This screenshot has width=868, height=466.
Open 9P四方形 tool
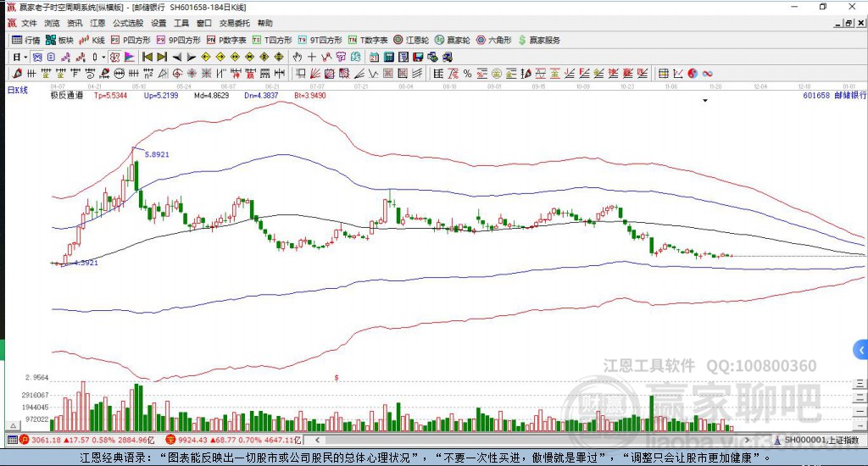[178, 40]
